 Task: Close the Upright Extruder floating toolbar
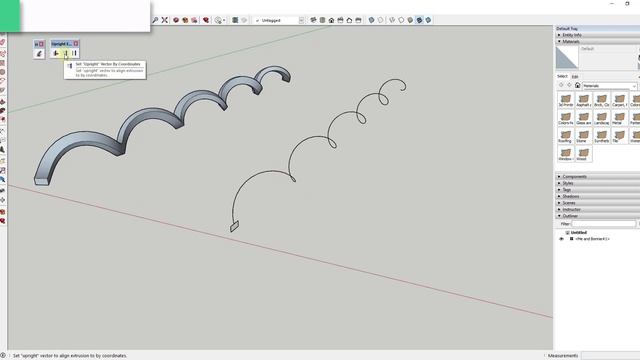[76, 43]
